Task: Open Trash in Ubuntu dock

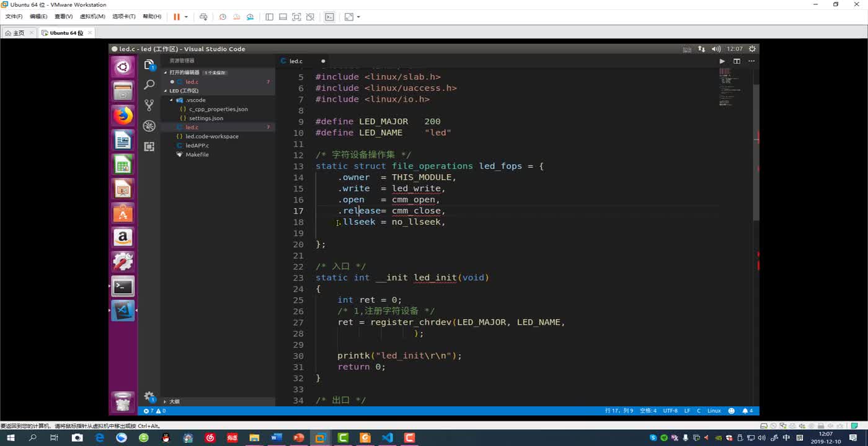Action: pos(123,401)
